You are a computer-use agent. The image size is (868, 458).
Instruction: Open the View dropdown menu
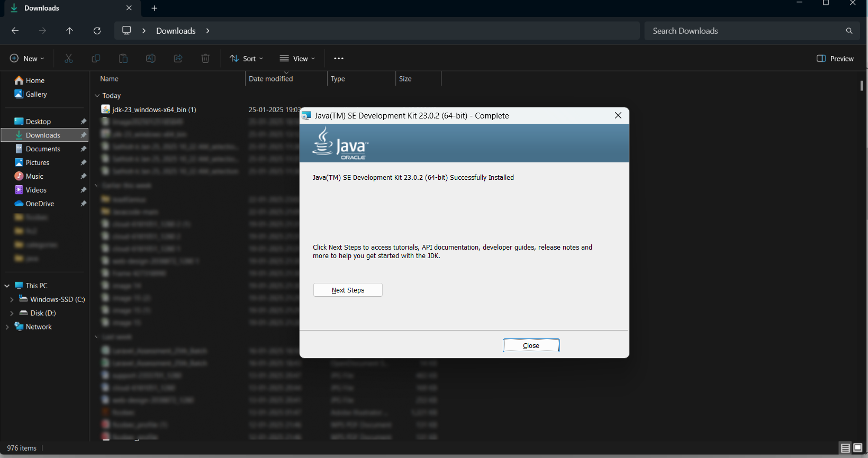(x=297, y=58)
